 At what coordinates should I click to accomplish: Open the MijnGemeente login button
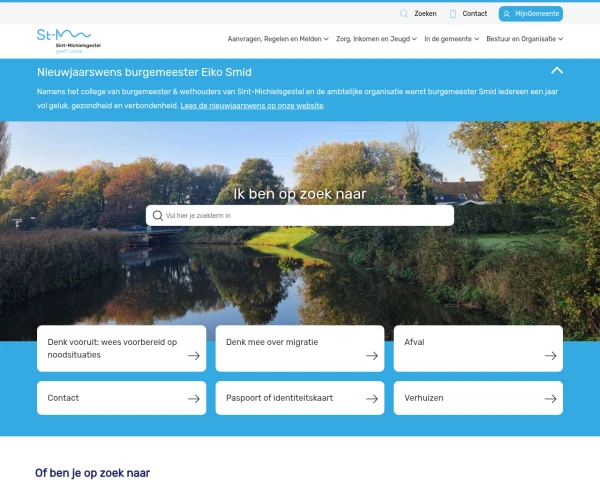point(531,14)
